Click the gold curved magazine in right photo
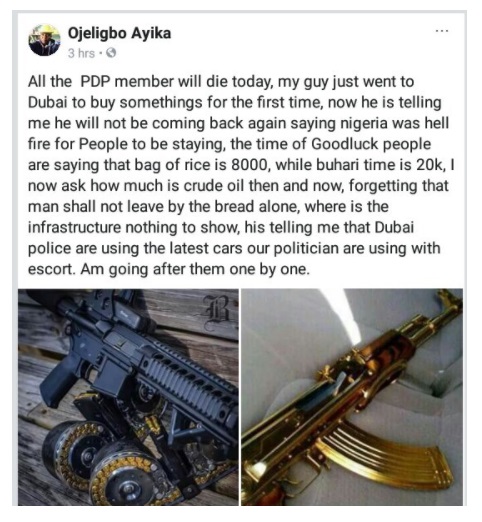The width and height of the screenshot is (482, 522). pos(383,455)
